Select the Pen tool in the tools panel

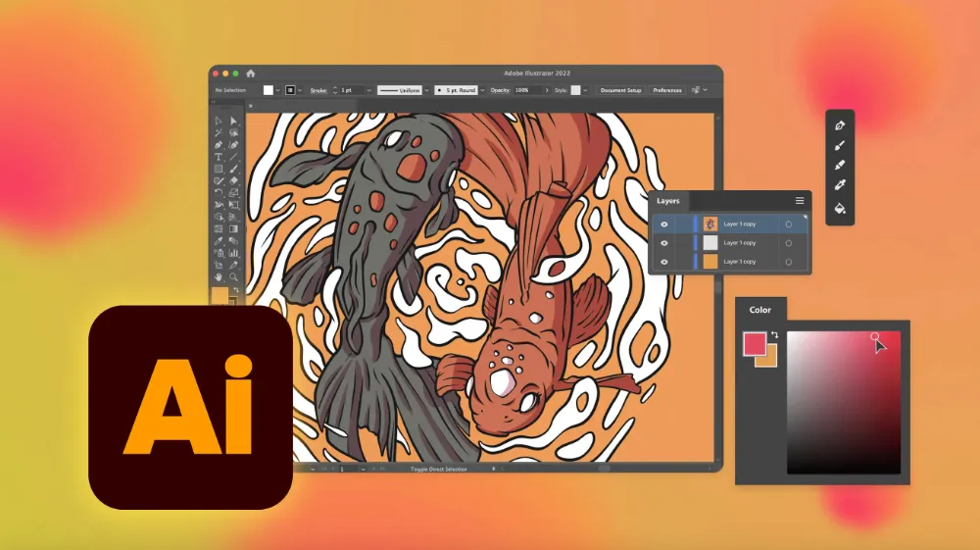tap(219, 144)
